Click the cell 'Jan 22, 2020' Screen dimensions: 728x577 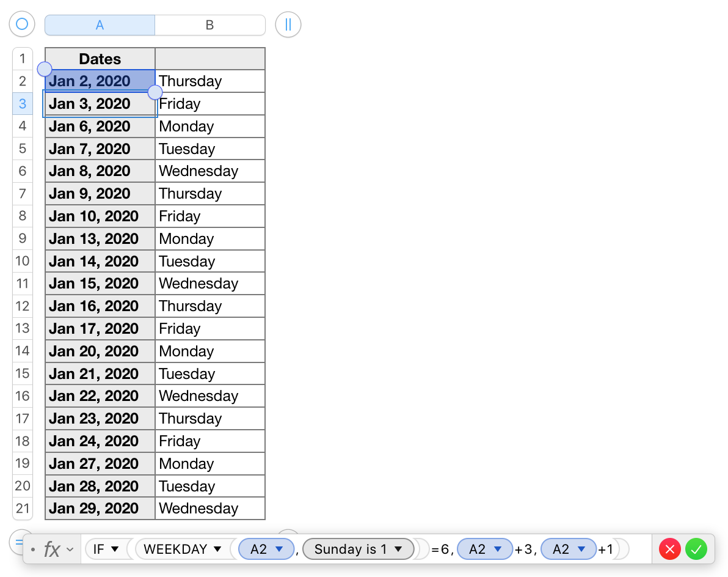[x=100, y=396]
